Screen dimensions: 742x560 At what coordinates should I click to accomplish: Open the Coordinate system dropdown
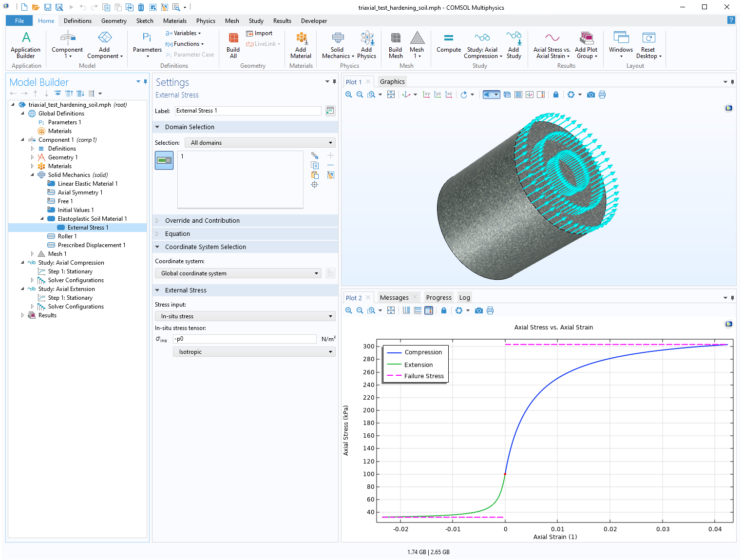(x=238, y=273)
